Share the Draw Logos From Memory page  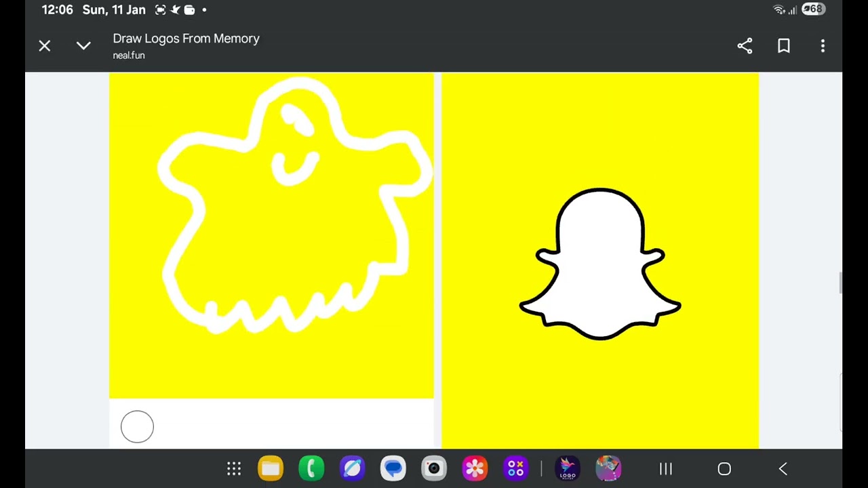745,46
